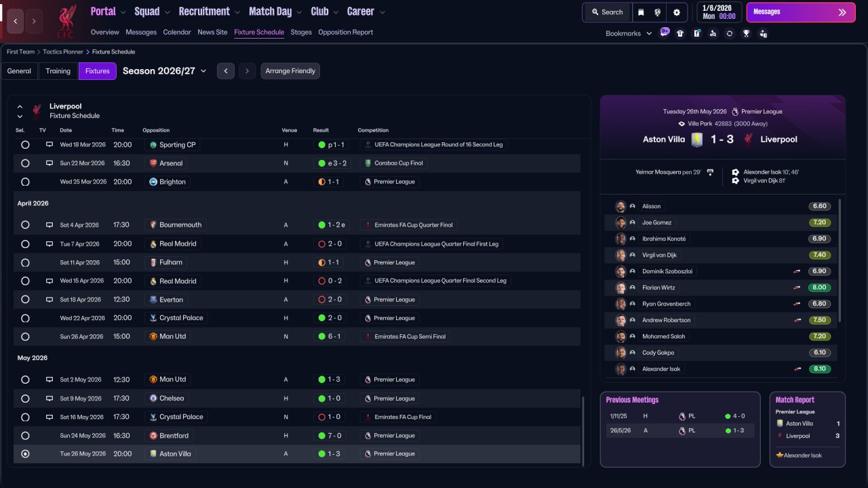Click Alisson's player portrait
868x488 pixels.
[x=620, y=206]
